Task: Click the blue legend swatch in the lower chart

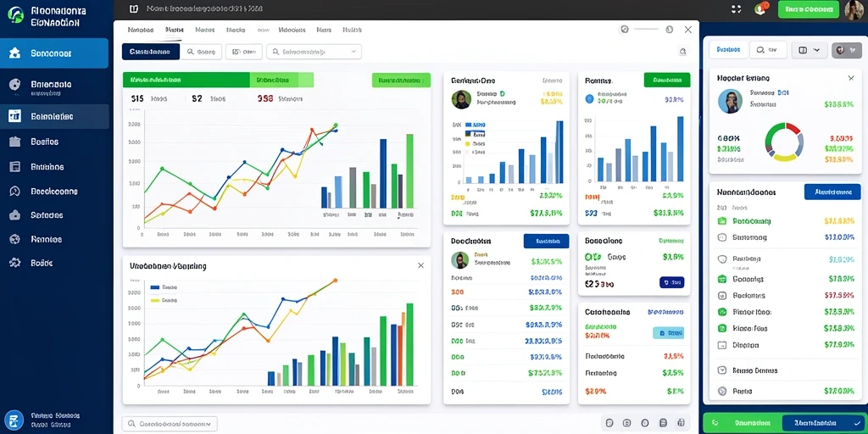Action: (154, 287)
